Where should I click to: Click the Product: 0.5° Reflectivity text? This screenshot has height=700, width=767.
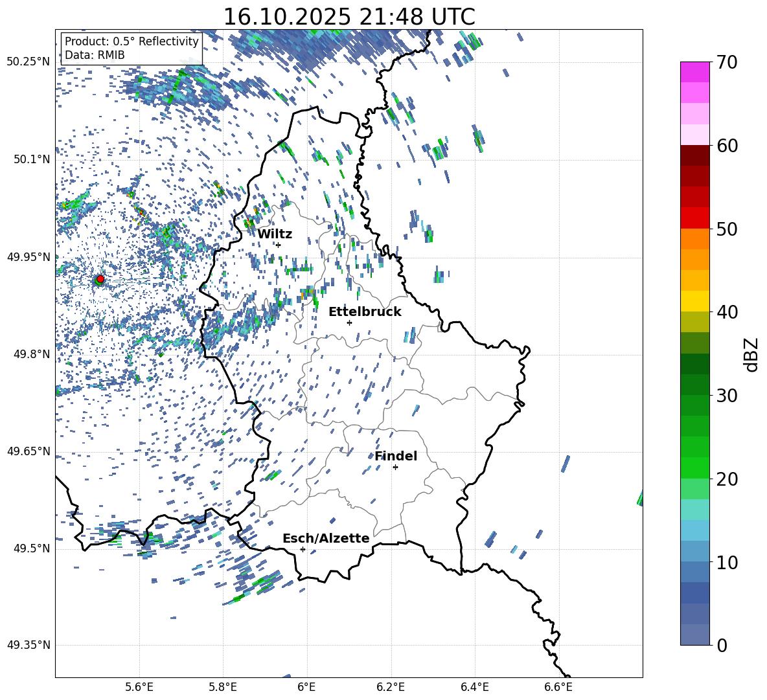pyautogui.click(x=132, y=41)
